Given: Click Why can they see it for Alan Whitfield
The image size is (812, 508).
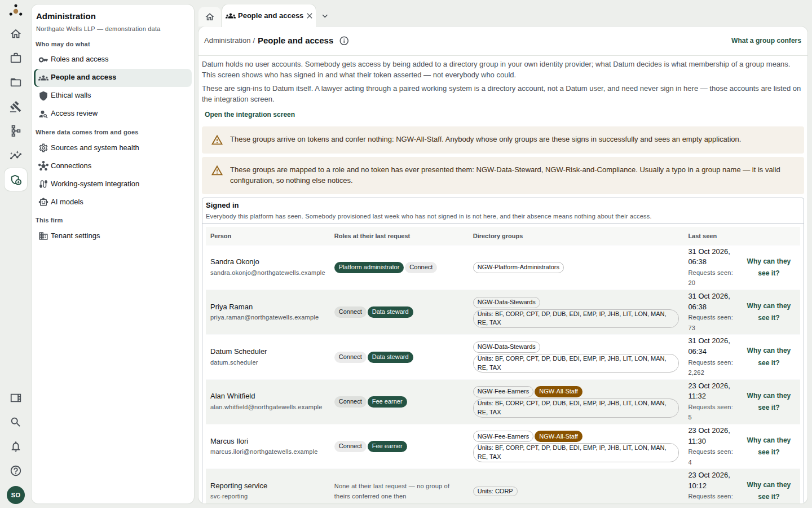Looking at the screenshot, I should pos(769,401).
